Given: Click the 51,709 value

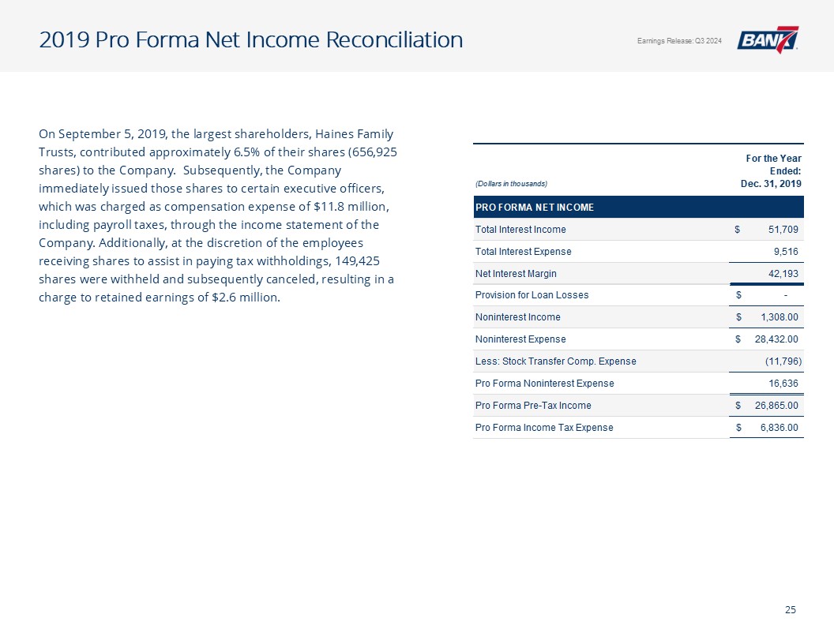Looking at the screenshot, I should pyautogui.click(x=783, y=230).
